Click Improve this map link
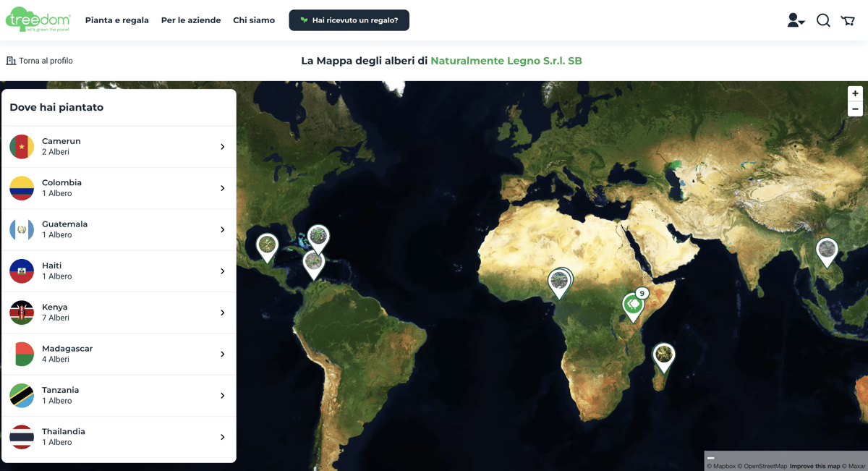The width and height of the screenshot is (868, 471). [814, 466]
